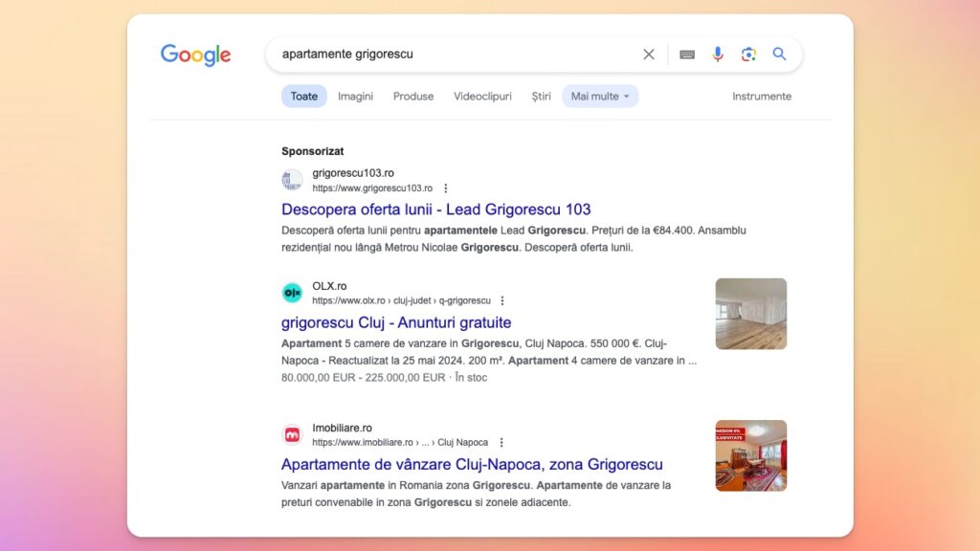Open the on-screen keyboard icon

click(687, 55)
